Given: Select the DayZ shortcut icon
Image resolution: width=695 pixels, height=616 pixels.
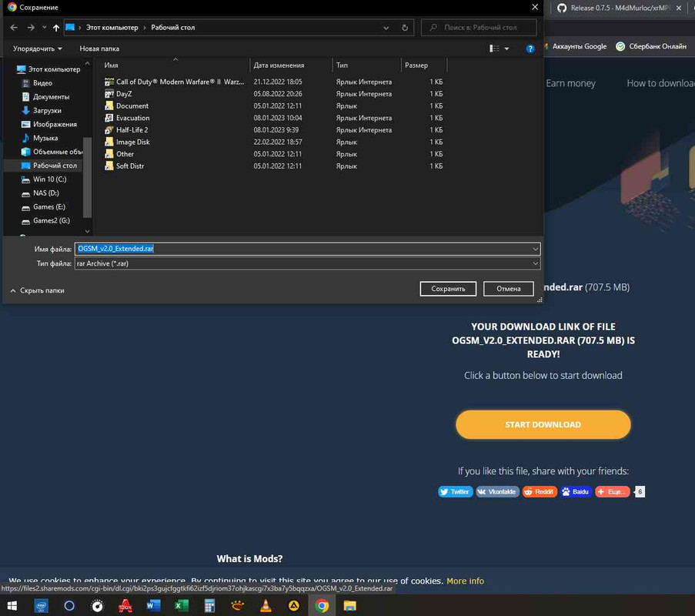Looking at the screenshot, I should tap(109, 94).
